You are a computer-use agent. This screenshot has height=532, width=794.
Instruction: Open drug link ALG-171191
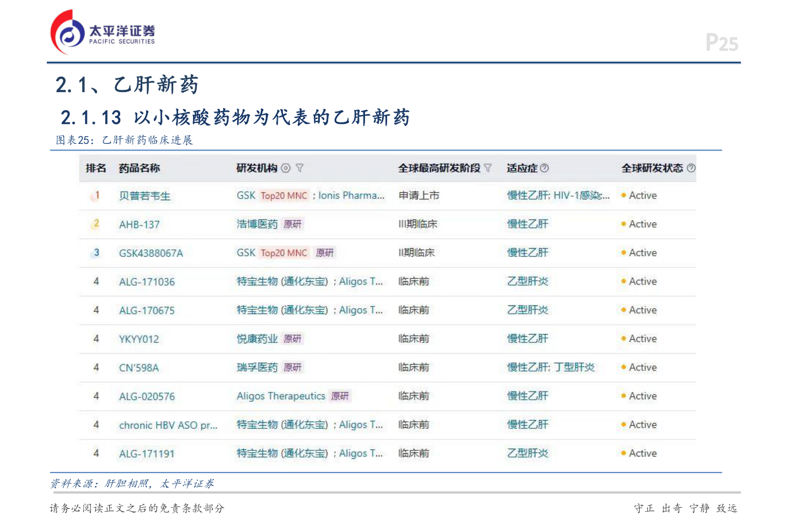pos(147,454)
